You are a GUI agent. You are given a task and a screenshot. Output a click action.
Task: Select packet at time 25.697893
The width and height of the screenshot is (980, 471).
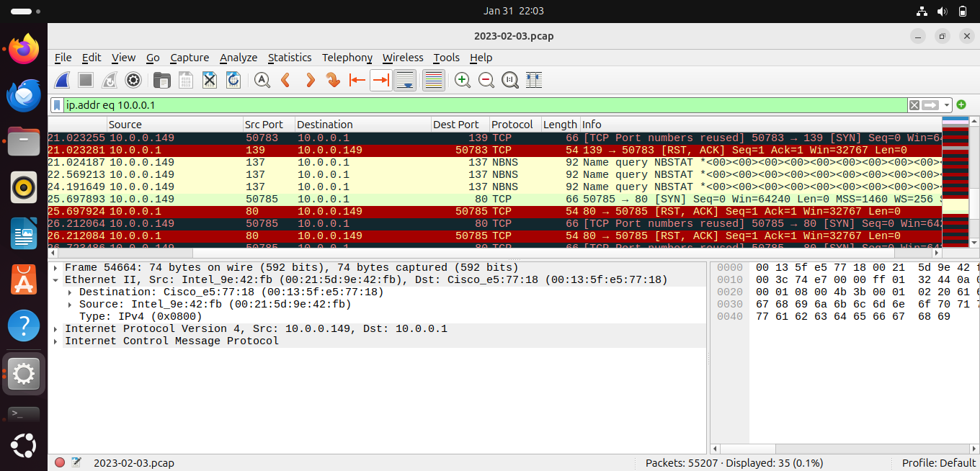495,199
